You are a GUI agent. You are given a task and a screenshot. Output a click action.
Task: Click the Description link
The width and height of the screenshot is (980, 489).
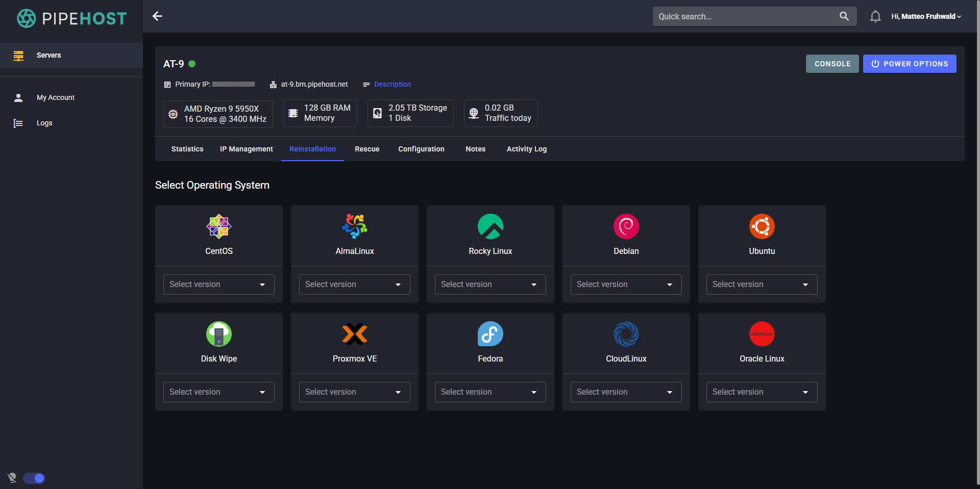click(x=392, y=84)
